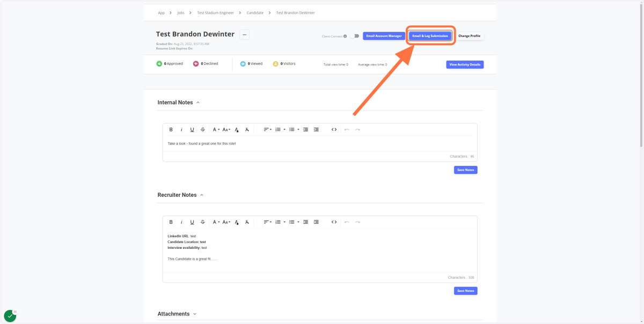Apply Strikethrough in Internal Notes toolbar
The image size is (644, 324).
203,130
